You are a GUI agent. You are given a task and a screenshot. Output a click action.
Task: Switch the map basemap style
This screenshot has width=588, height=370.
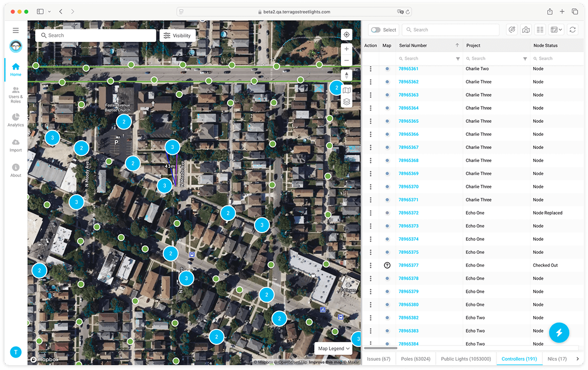tap(346, 90)
